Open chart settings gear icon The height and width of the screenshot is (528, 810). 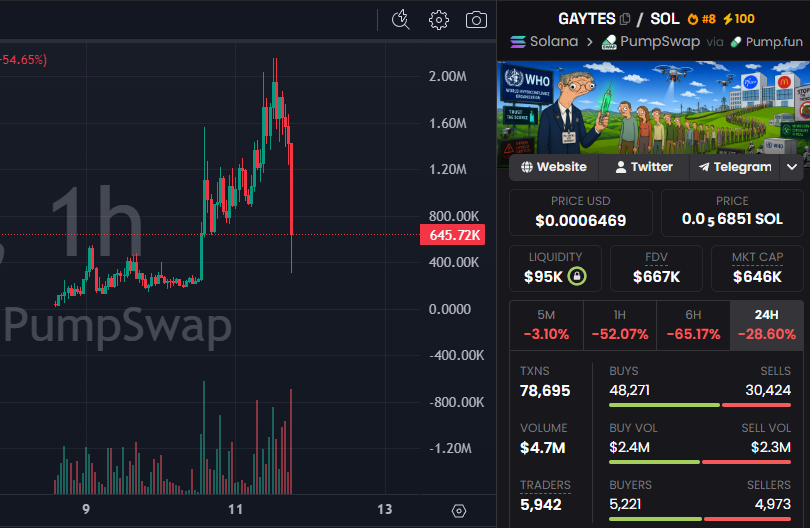[439, 20]
